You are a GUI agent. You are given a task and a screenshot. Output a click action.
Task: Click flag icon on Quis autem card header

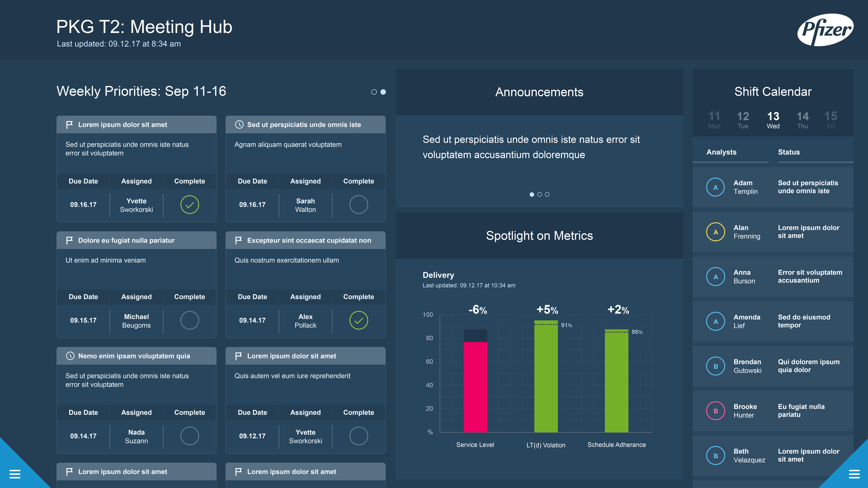point(239,356)
